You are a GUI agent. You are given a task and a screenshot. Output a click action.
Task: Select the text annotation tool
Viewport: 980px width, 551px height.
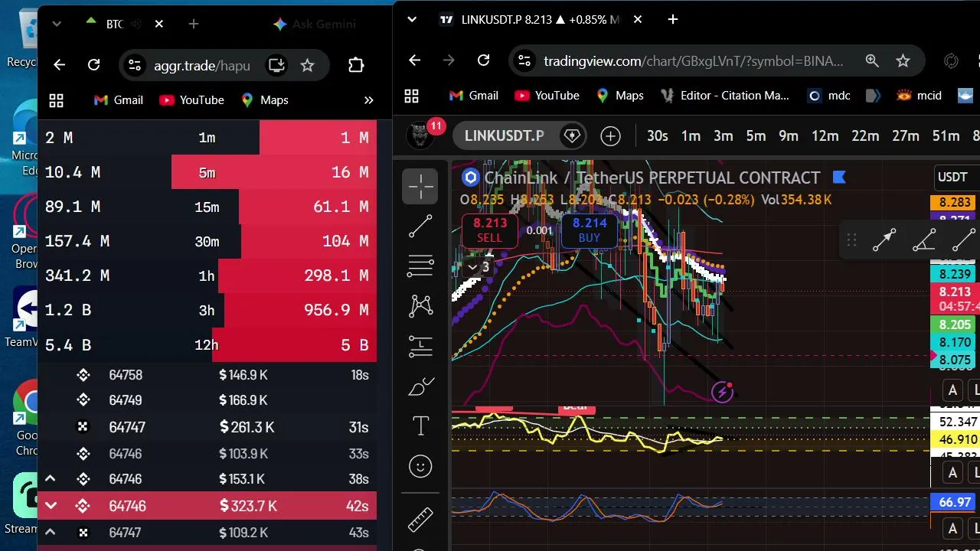(420, 426)
